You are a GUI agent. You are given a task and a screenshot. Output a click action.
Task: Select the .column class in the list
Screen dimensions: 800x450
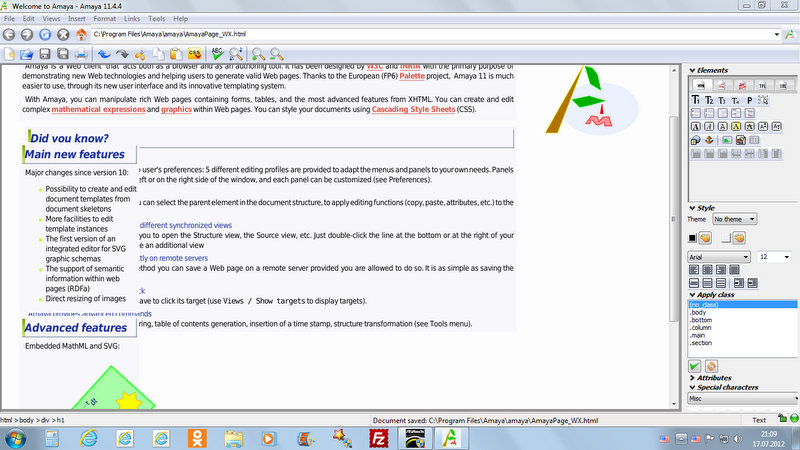(742, 328)
